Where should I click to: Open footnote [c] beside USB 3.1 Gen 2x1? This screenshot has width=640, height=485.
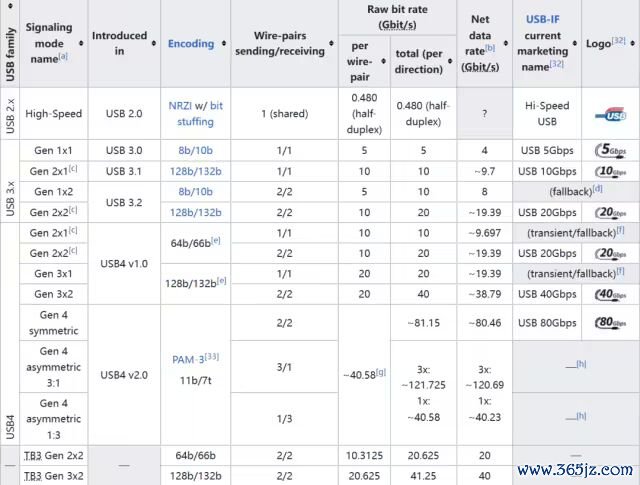point(73,168)
